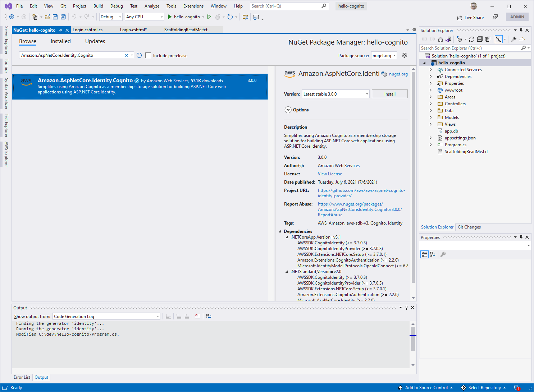This screenshot has height=392, width=534.
Task: Click the notifications bell in status bar
Action: pos(516,388)
